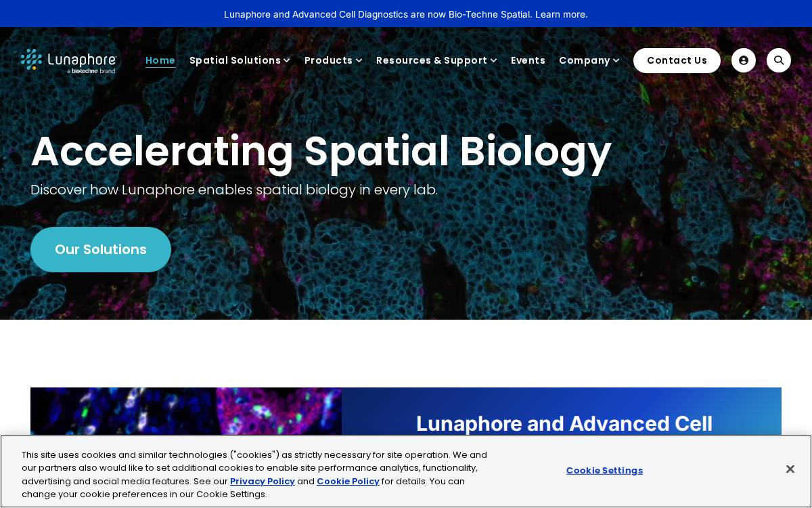Open Cookie Settings
812x508 pixels.
604,470
